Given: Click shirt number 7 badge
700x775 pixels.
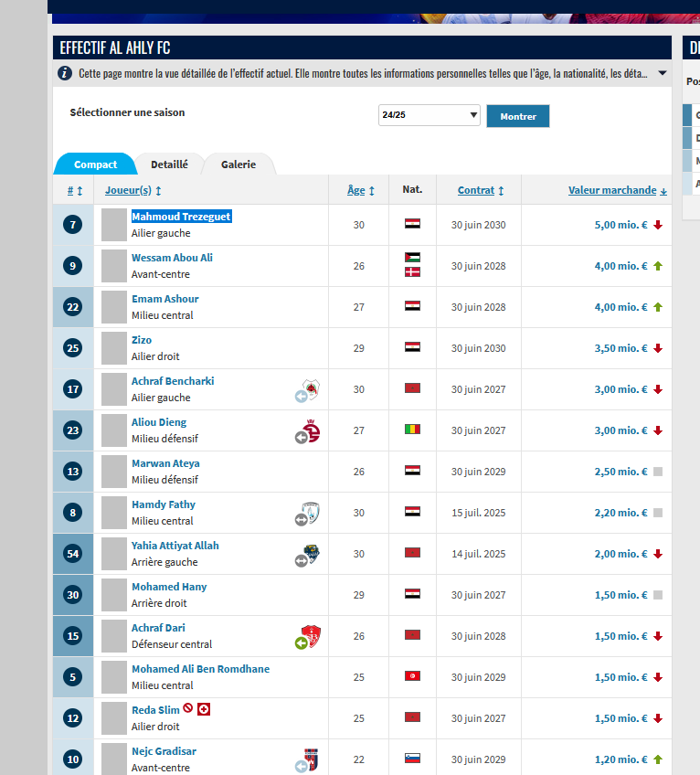Looking at the screenshot, I should (73, 225).
